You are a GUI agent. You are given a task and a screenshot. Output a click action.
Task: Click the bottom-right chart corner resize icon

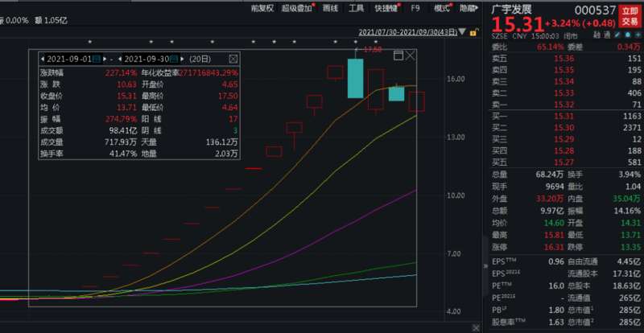pos(476,327)
